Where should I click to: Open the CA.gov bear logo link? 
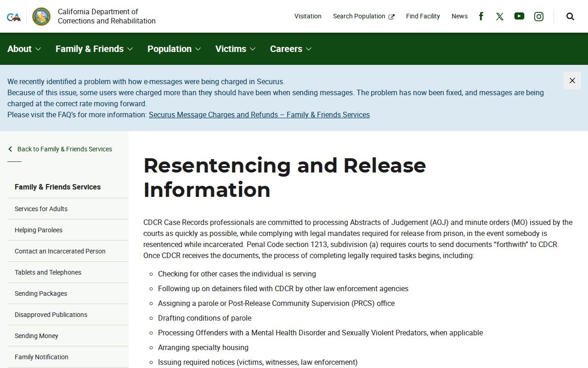tap(14, 17)
